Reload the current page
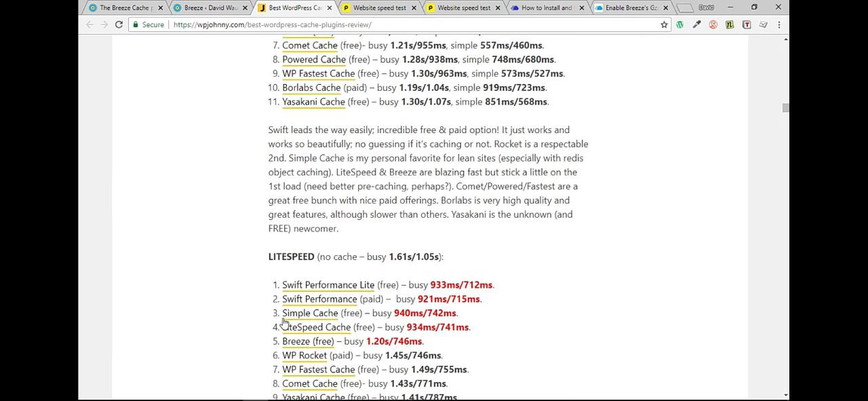The width and height of the screenshot is (868, 401). pyautogui.click(x=119, y=24)
